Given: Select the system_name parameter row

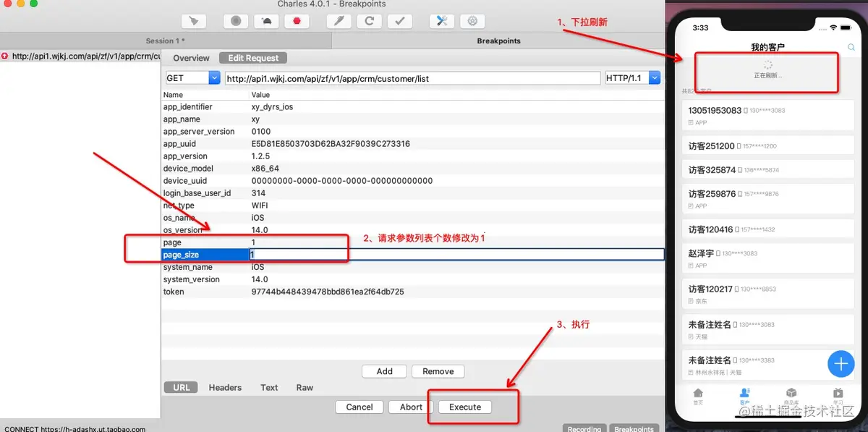Looking at the screenshot, I should pyautogui.click(x=413, y=267).
